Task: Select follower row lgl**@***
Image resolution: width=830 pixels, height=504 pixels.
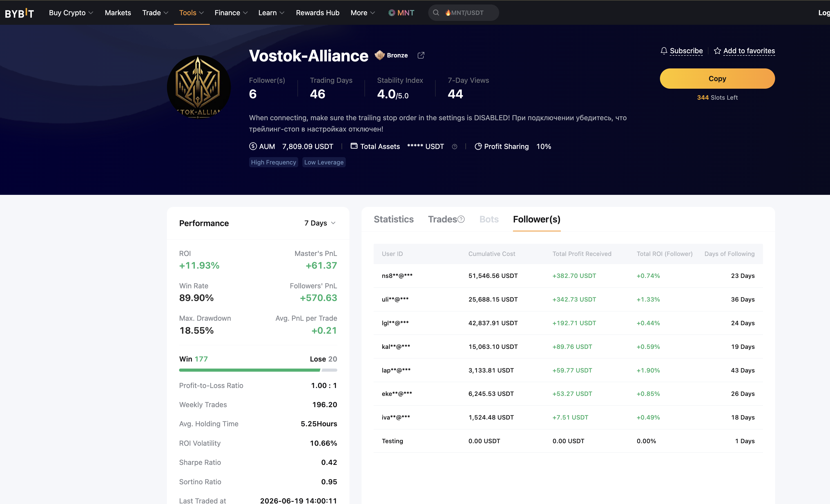Action: pos(568,323)
